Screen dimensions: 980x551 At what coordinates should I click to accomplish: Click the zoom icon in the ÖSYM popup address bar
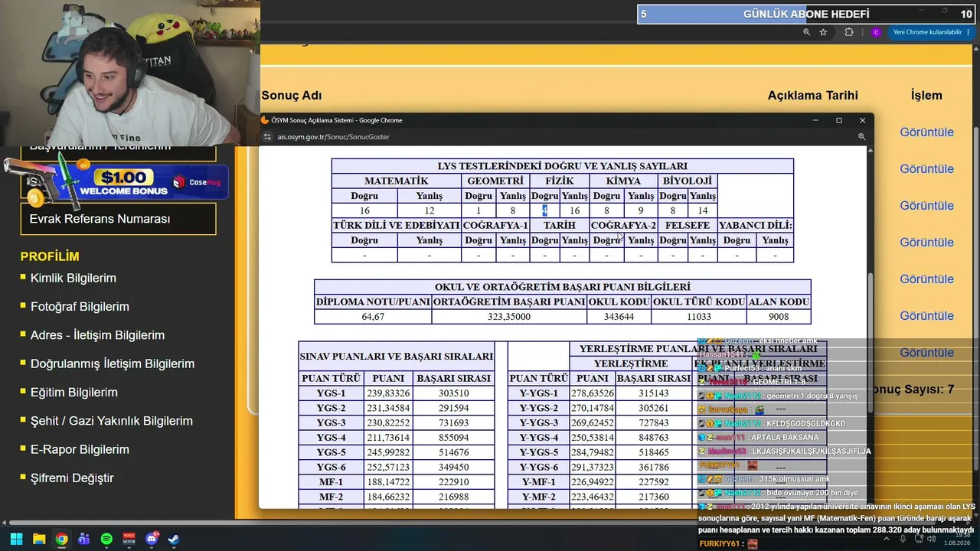point(861,137)
